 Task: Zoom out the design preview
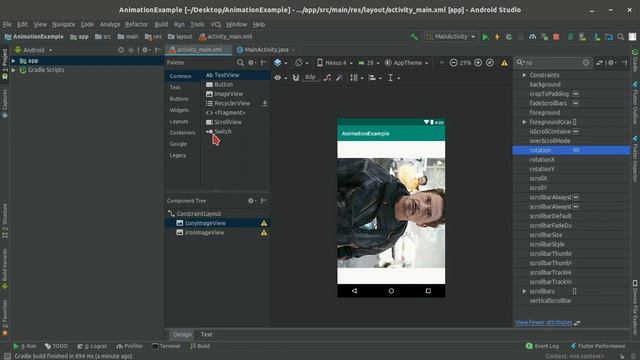click(453, 62)
